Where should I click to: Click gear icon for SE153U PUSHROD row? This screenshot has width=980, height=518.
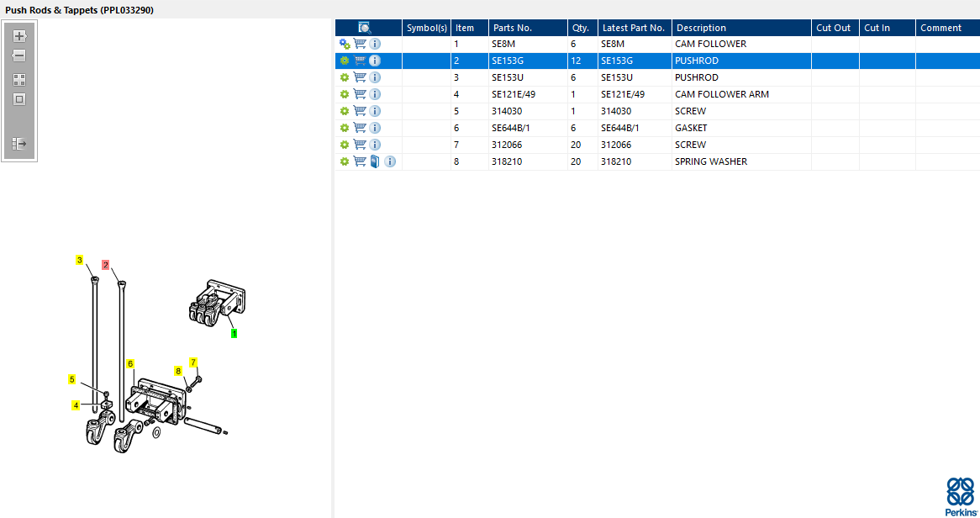[345, 77]
